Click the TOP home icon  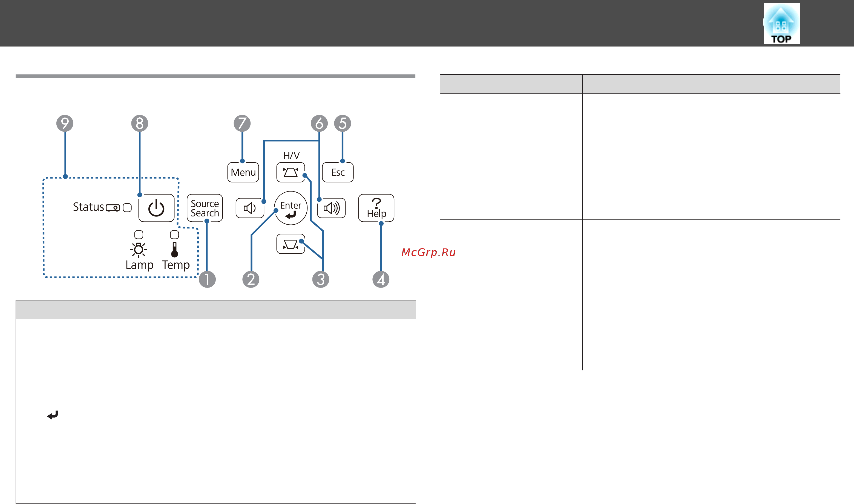point(781,24)
